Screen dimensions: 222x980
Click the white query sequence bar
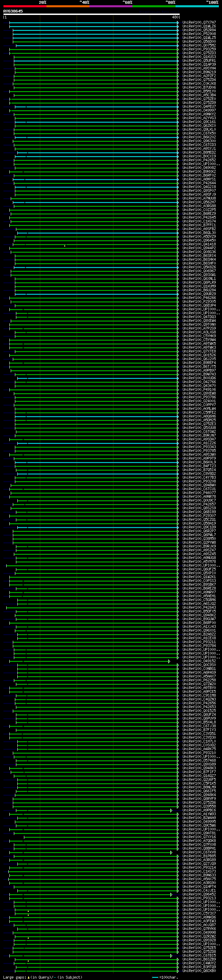tap(92, 15)
